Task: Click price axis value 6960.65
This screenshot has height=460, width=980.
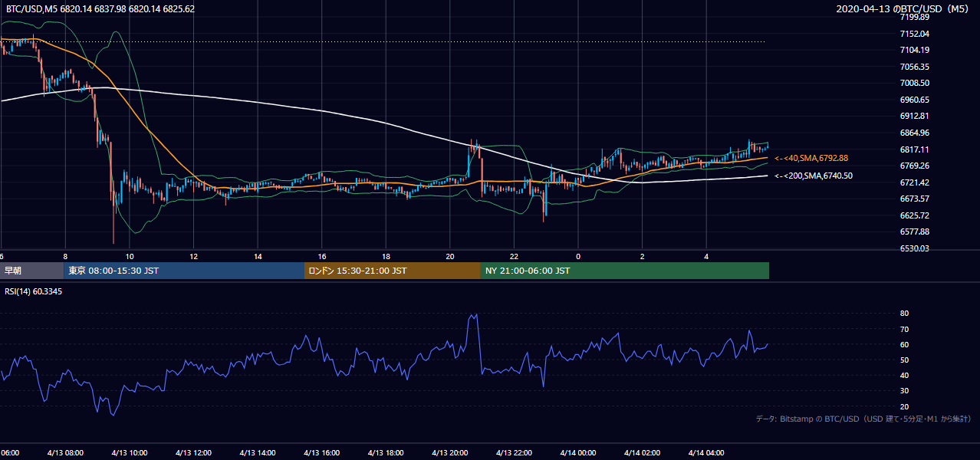Action: click(x=915, y=100)
